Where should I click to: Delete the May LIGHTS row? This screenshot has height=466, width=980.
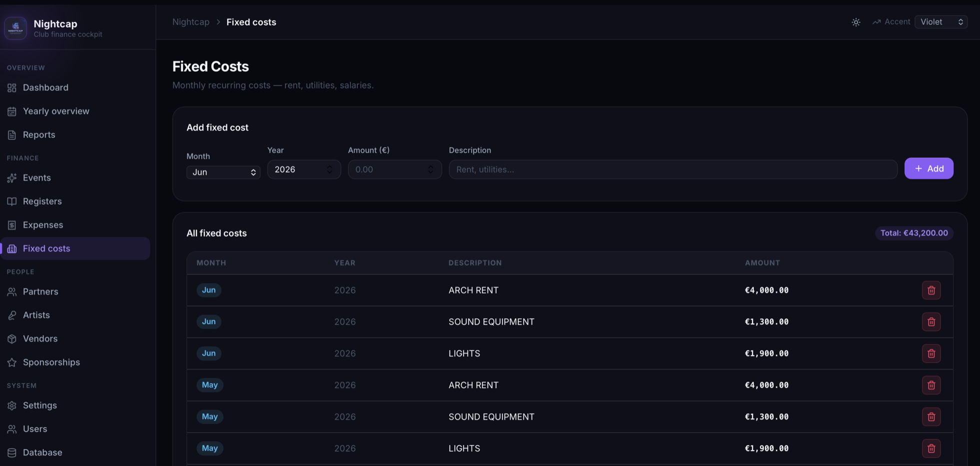click(931, 448)
